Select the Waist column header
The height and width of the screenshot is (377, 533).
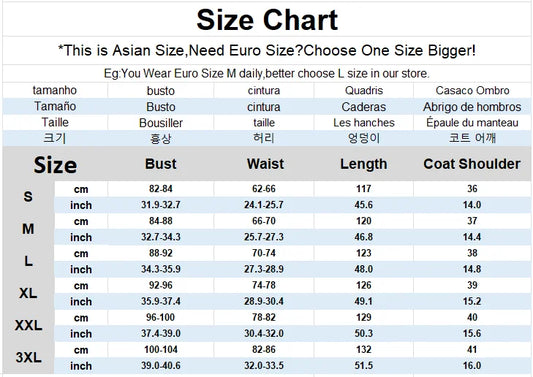click(265, 164)
